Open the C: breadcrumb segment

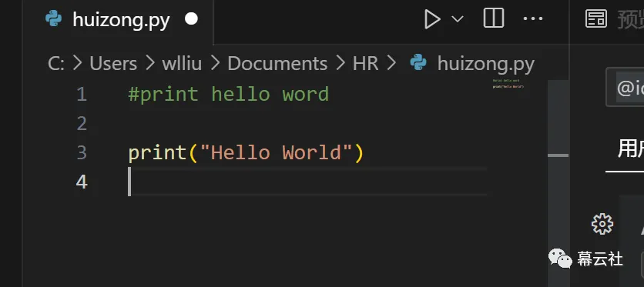click(x=56, y=64)
